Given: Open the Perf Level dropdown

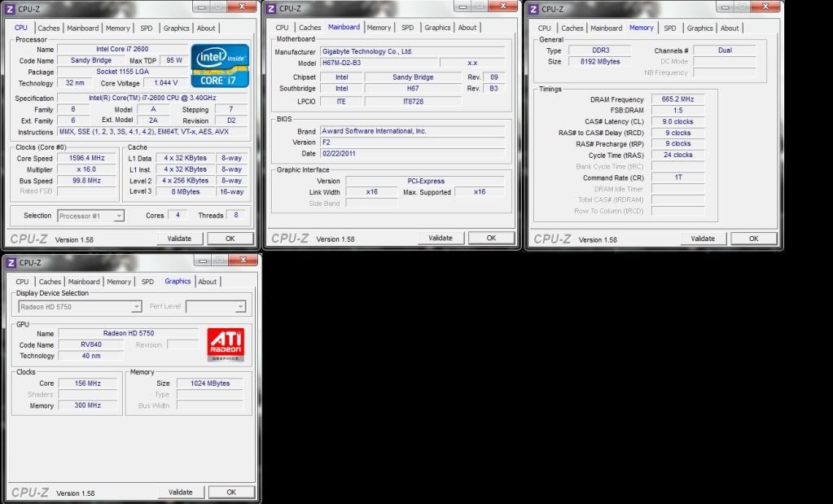Looking at the screenshot, I should pyautogui.click(x=216, y=307).
